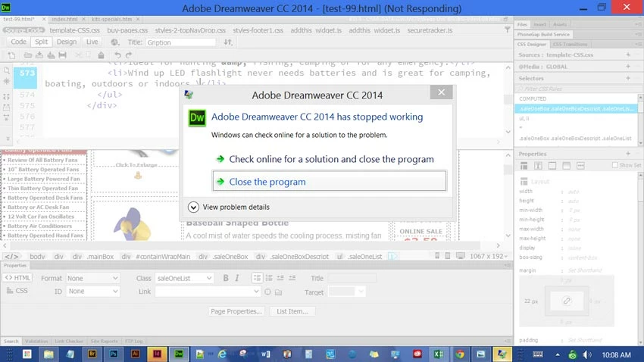Click the Open folder icon in Dreamweaver toolbar

click(27, 55)
